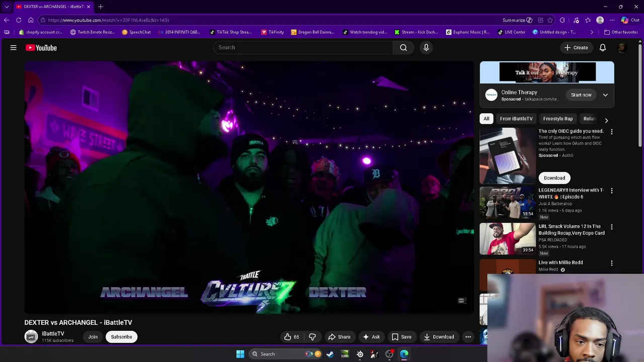Click inside the YouTube search field
This screenshot has height=362, width=644.
[x=303, y=47]
